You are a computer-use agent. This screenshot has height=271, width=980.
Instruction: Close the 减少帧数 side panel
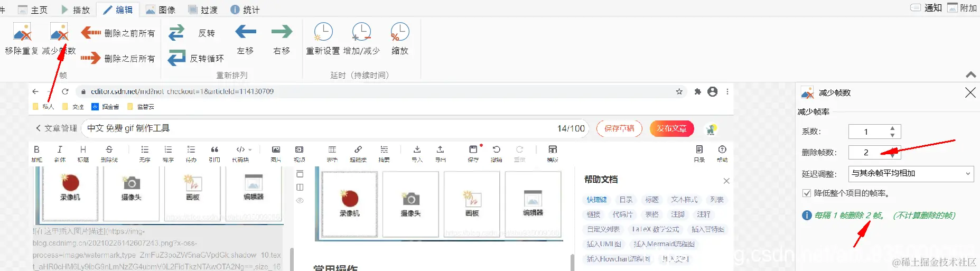tap(970, 92)
